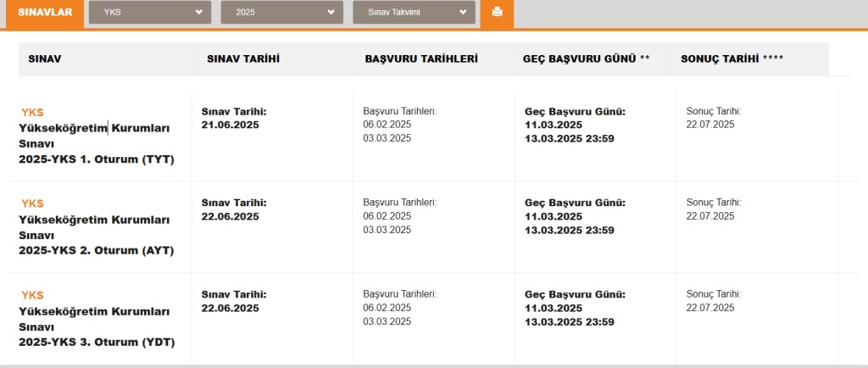The image size is (868, 368).
Task: Click exam date 22.06.2025 in the AYT row
Action: (x=231, y=216)
